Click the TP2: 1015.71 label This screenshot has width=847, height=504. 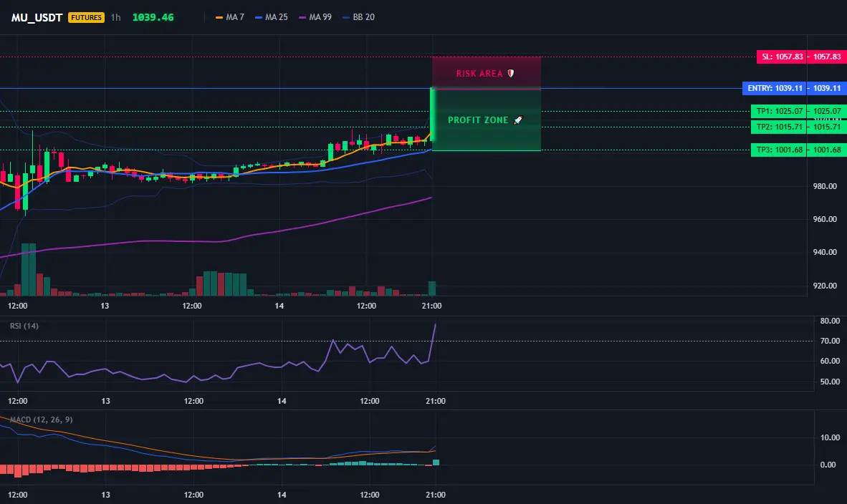[779, 127]
